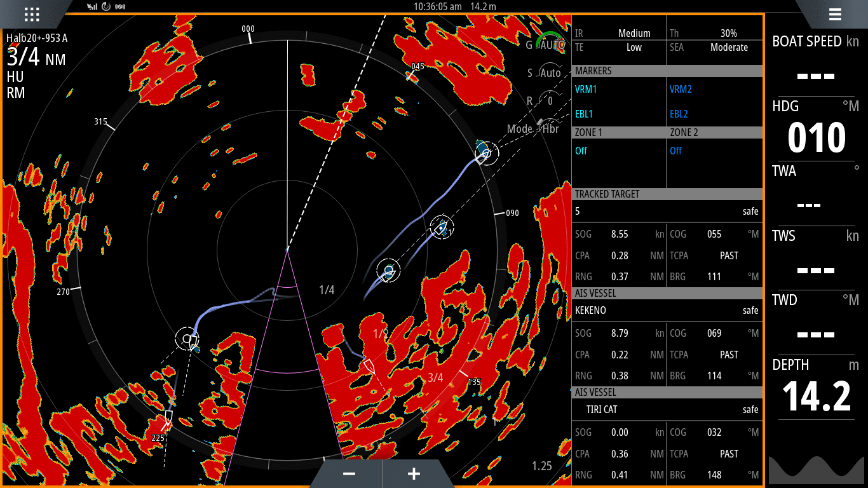Select the tracked target 1 radar symbol

click(x=441, y=227)
